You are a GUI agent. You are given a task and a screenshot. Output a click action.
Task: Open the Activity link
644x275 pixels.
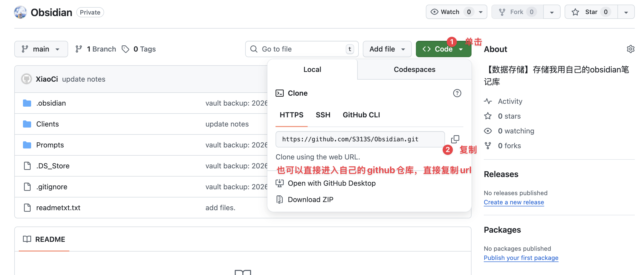510,101
